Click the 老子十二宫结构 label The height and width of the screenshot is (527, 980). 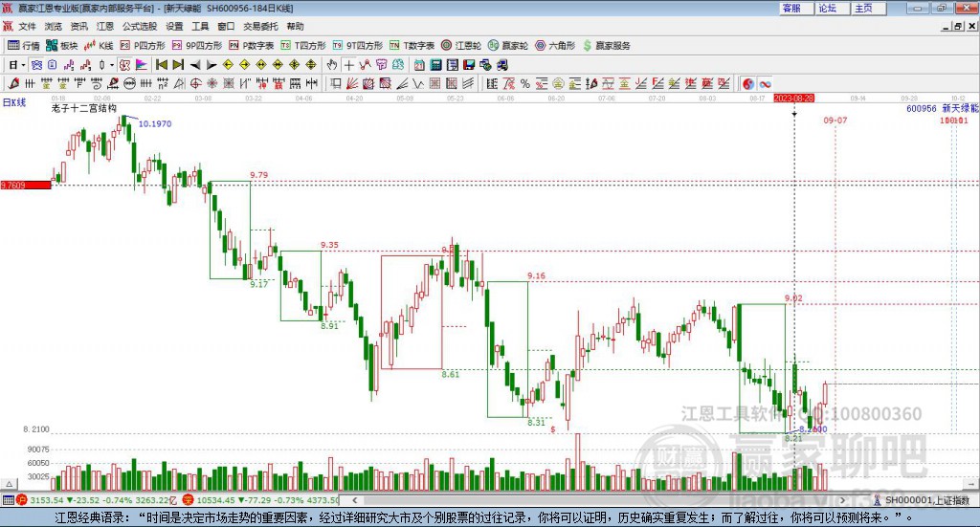84,108
